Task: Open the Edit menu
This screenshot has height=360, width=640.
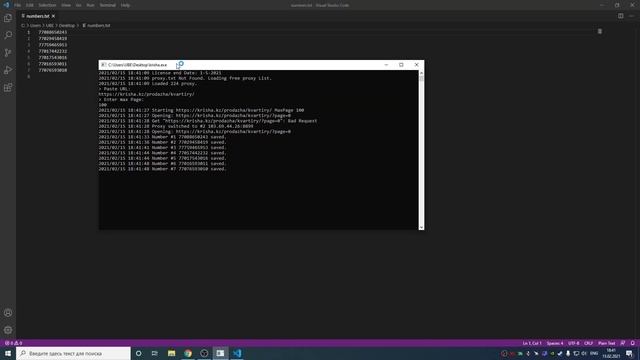Action: [29, 5]
